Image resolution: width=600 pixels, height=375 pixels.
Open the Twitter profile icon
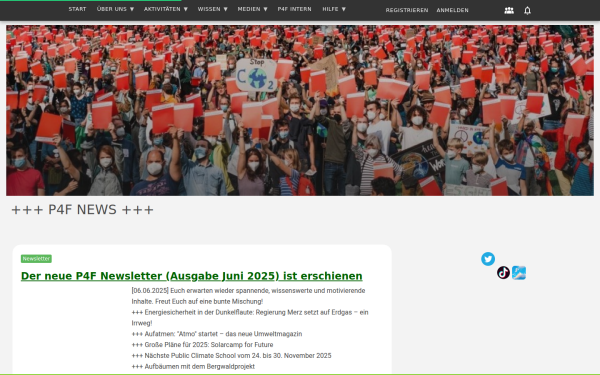488,259
